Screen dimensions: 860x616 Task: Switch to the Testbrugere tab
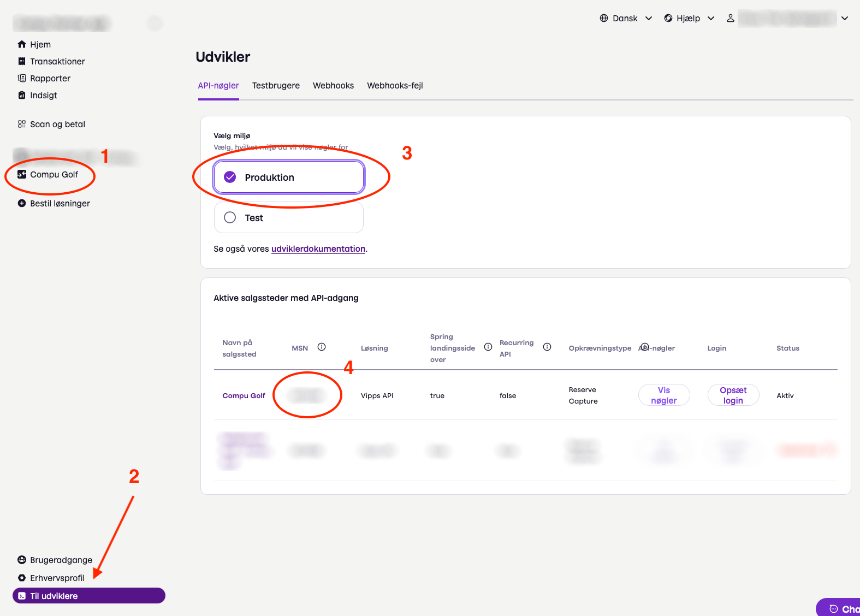tap(276, 86)
